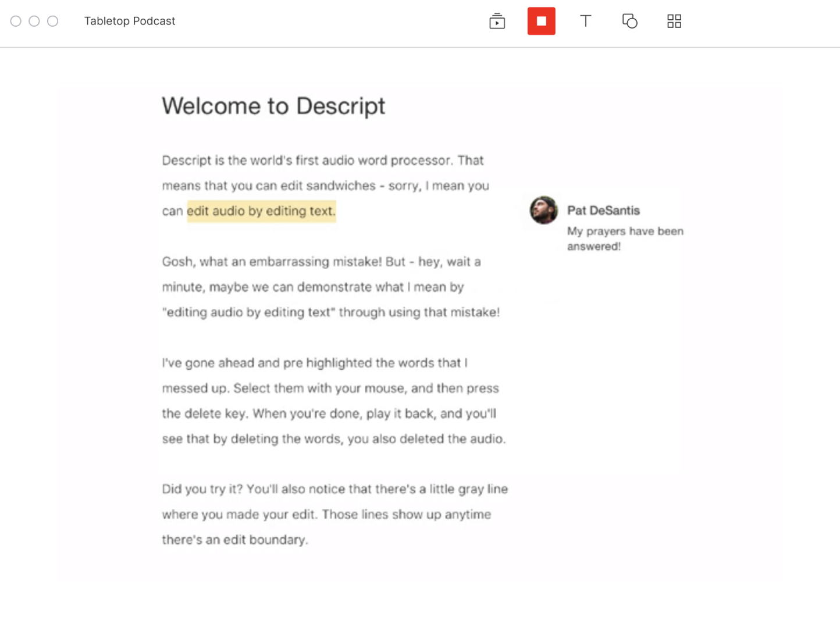Click the third window control circle
Screen dimensions: 840x621
click(x=52, y=21)
